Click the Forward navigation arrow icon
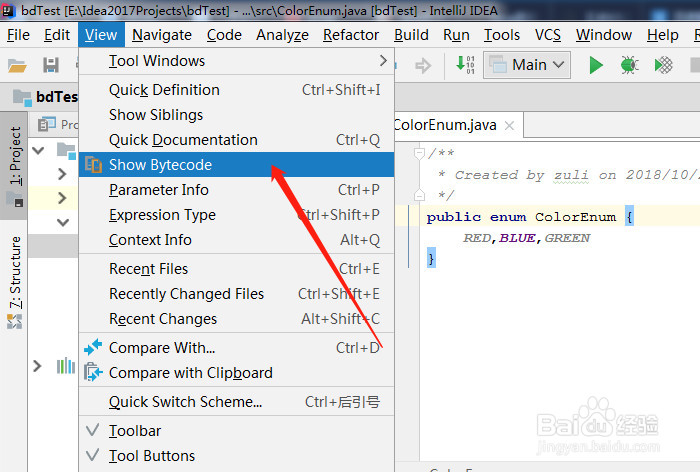Image resolution: width=700 pixels, height=472 pixels. [423, 66]
